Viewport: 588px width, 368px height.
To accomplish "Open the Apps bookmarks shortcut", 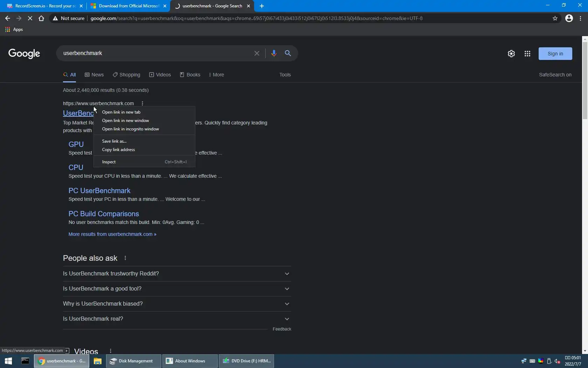I will 14,29.
